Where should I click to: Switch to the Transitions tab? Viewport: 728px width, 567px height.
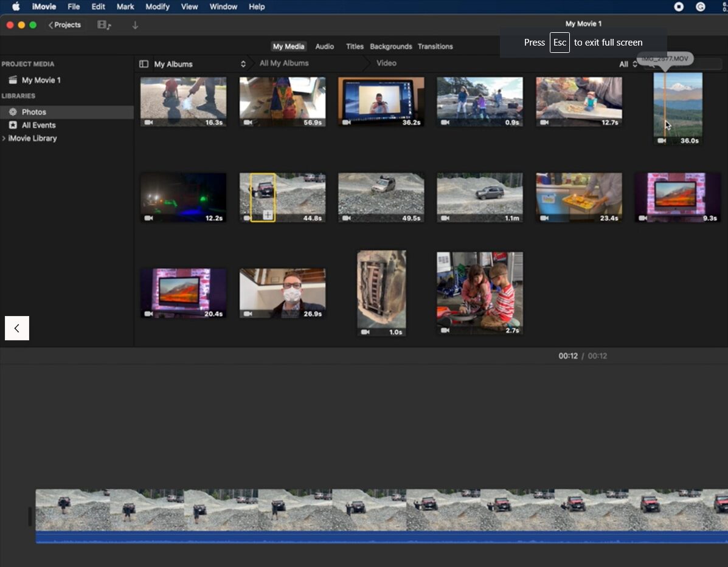[x=435, y=46]
